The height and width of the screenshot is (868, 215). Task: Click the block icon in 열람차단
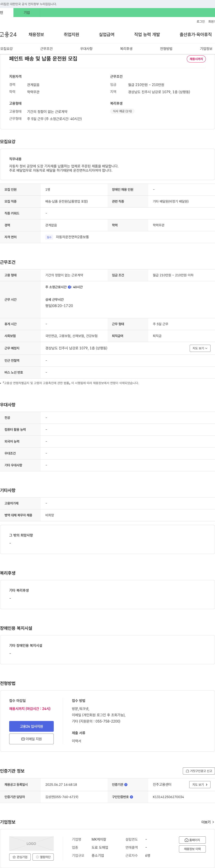37,857
